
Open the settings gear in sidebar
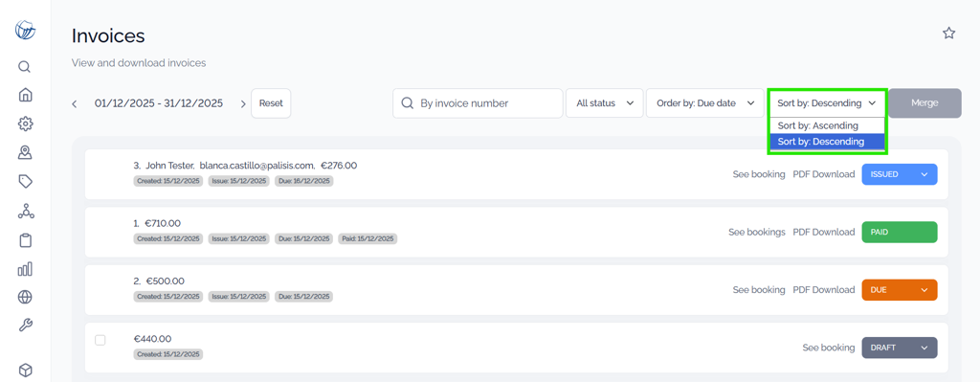[25, 124]
